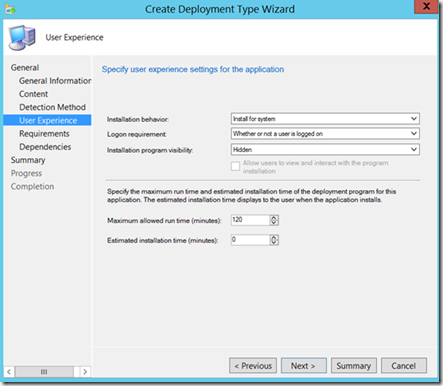Image resolution: width=443 pixels, height=386 pixels.
Task: Select General Information step
Action: click(x=55, y=81)
